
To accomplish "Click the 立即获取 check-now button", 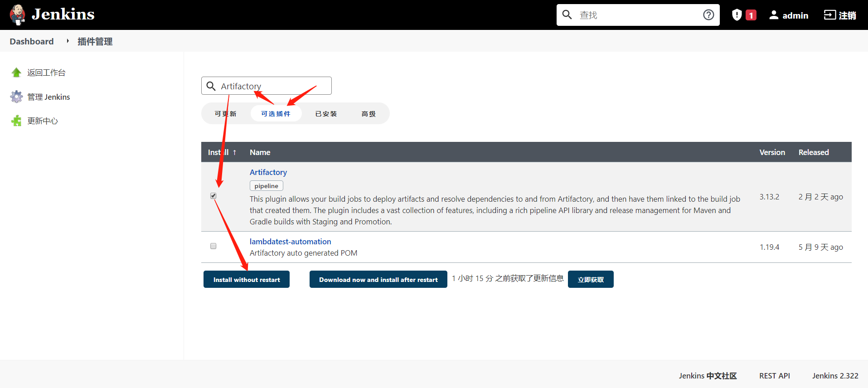I will 591,279.
